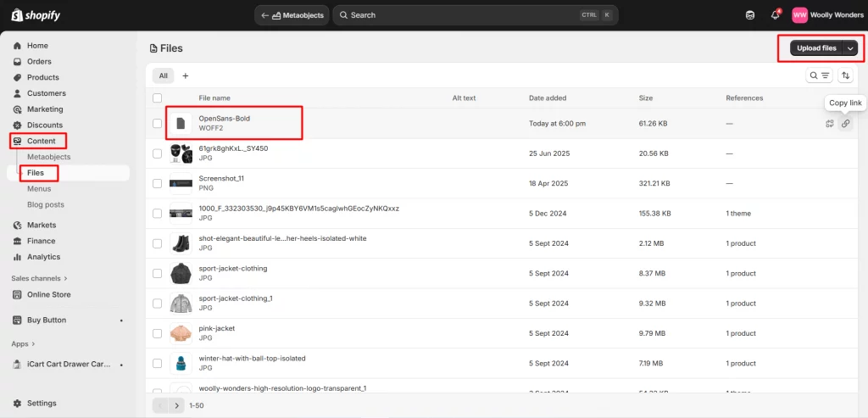868x418 pixels.
Task: Click the References column header
Action: pyautogui.click(x=744, y=98)
